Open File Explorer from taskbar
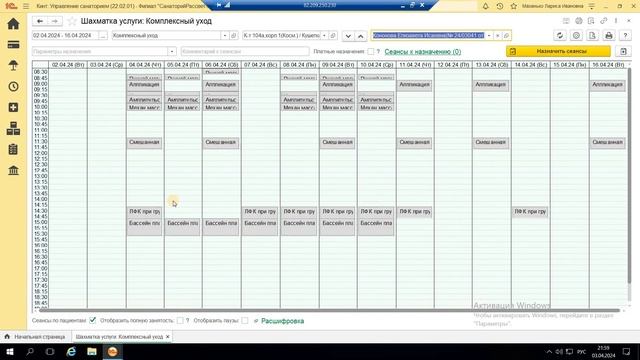640x360 pixels. click(92, 351)
